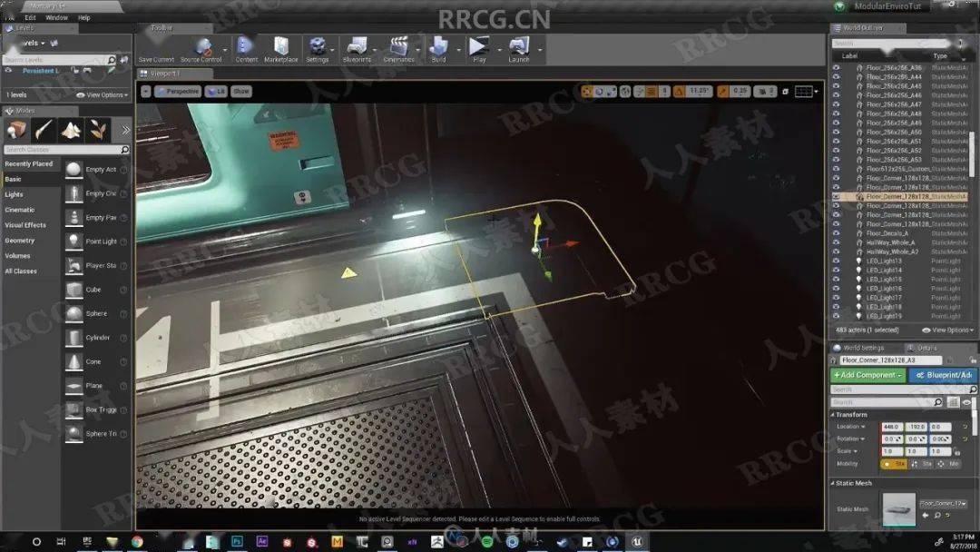Select rotate gizmo mode in viewport
980x552 pixels.
[x=599, y=92]
